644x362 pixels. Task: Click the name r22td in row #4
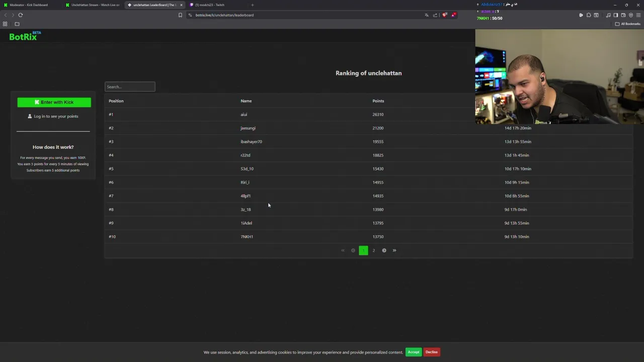[x=246, y=155]
